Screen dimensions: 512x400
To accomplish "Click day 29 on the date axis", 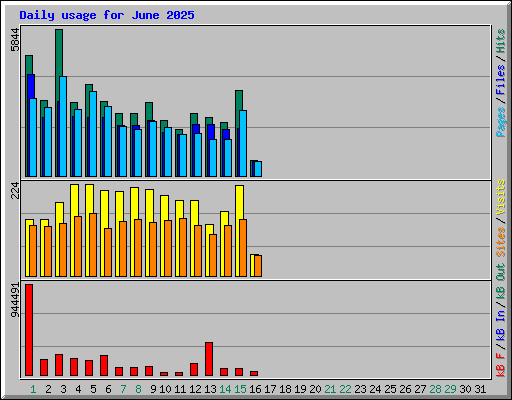I will click(x=450, y=389).
